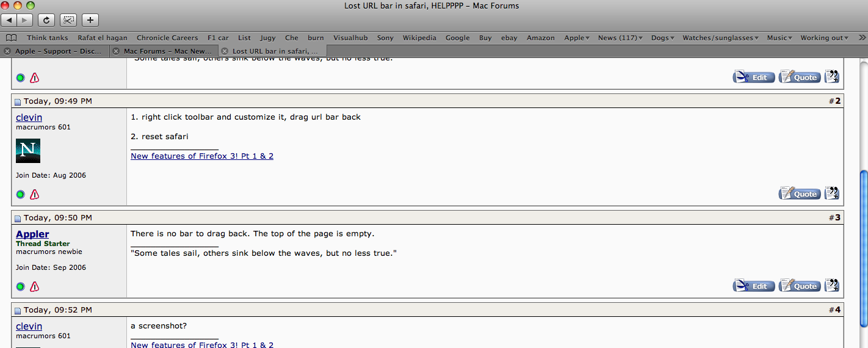The height and width of the screenshot is (348, 868).
Task: Open clevin's profile from post #4
Action: (29, 326)
